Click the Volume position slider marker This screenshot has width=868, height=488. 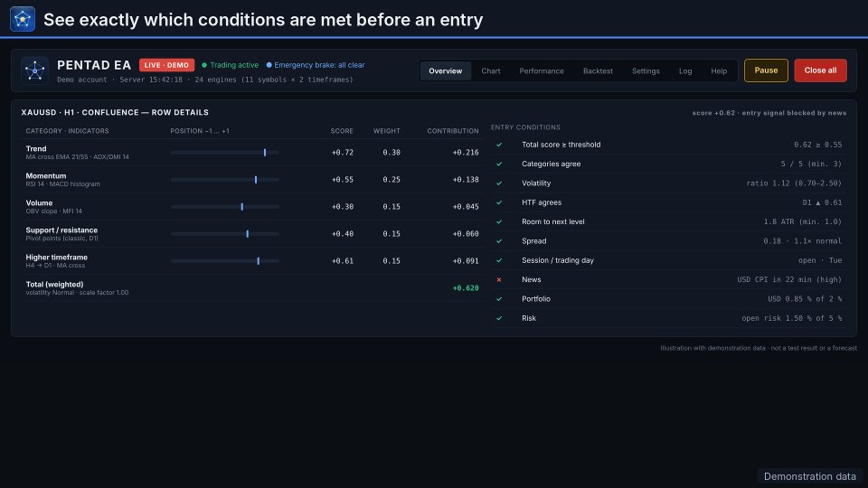(x=242, y=207)
